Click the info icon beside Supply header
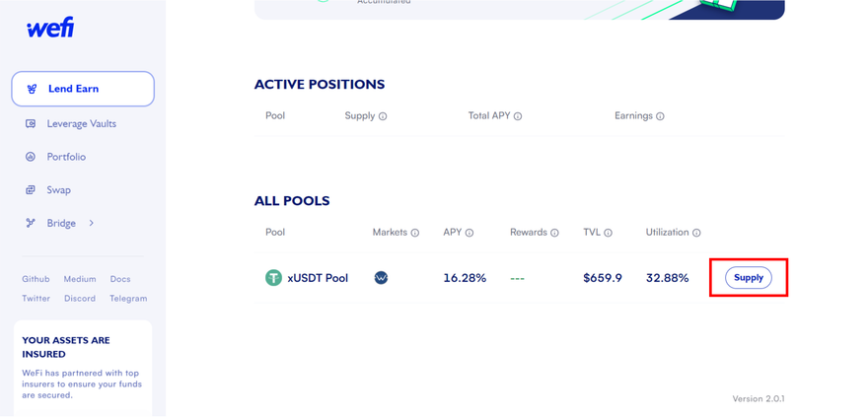 coord(383,116)
